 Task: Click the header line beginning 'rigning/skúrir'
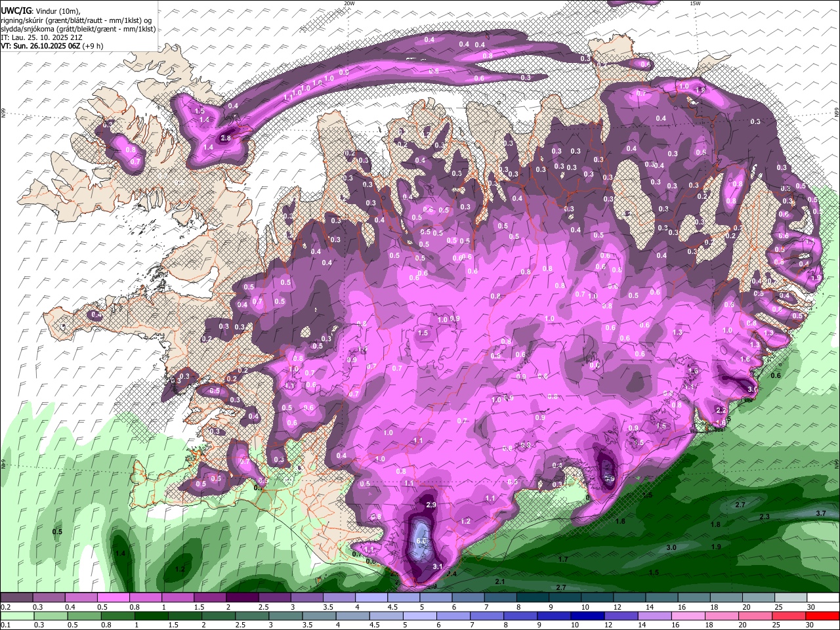[x=76, y=20]
